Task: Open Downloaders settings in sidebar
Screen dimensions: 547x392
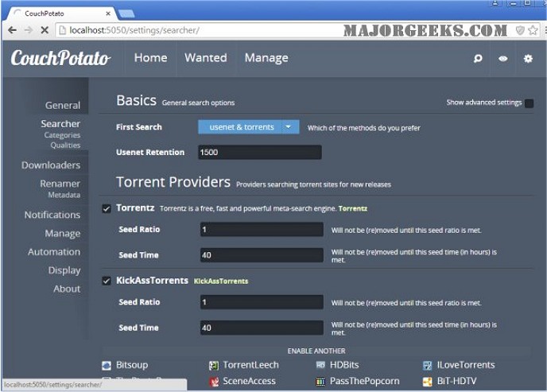Action: (x=51, y=165)
